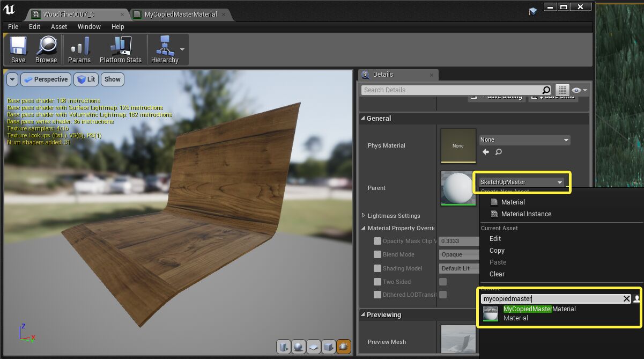Open the Hierarchy toolbar icon
Image resolution: width=644 pixels, height=359 pixels.
164,49
